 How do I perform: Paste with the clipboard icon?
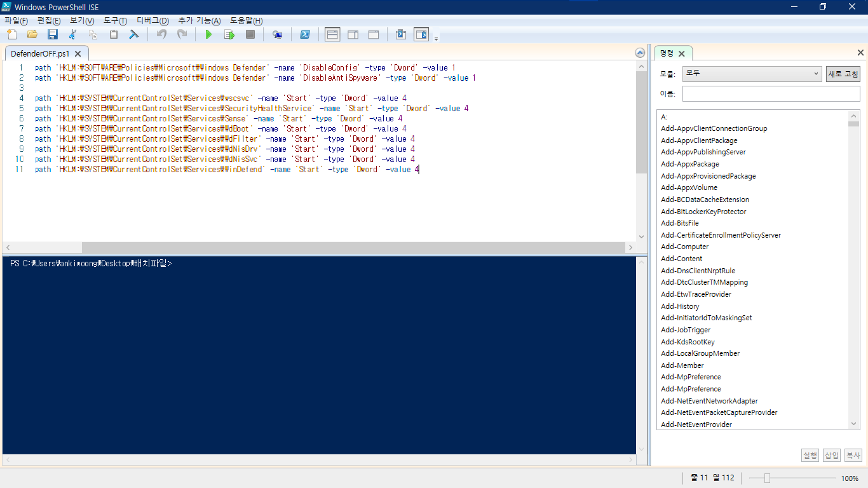pos(114,34)
